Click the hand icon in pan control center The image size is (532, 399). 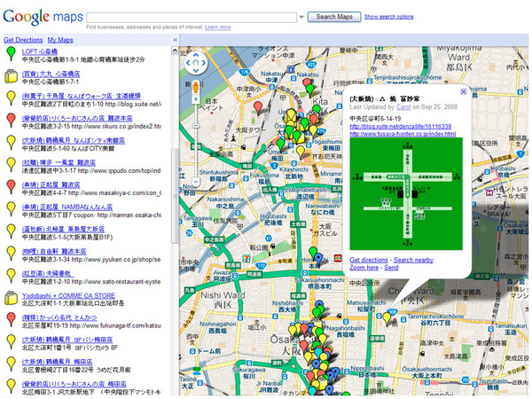click(196, 63)
